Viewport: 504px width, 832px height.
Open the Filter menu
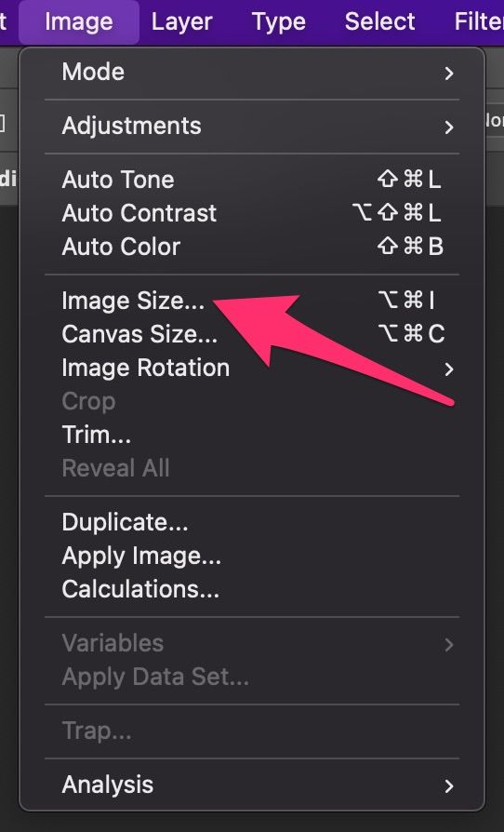[x=479, y=22]
